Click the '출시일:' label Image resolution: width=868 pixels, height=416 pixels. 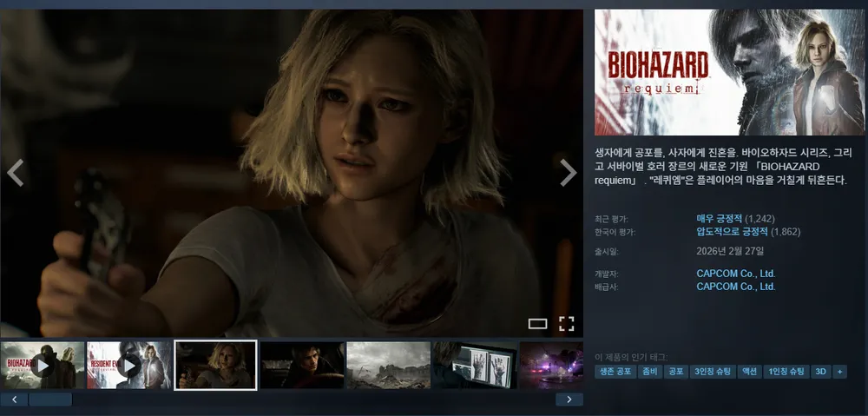608,252
